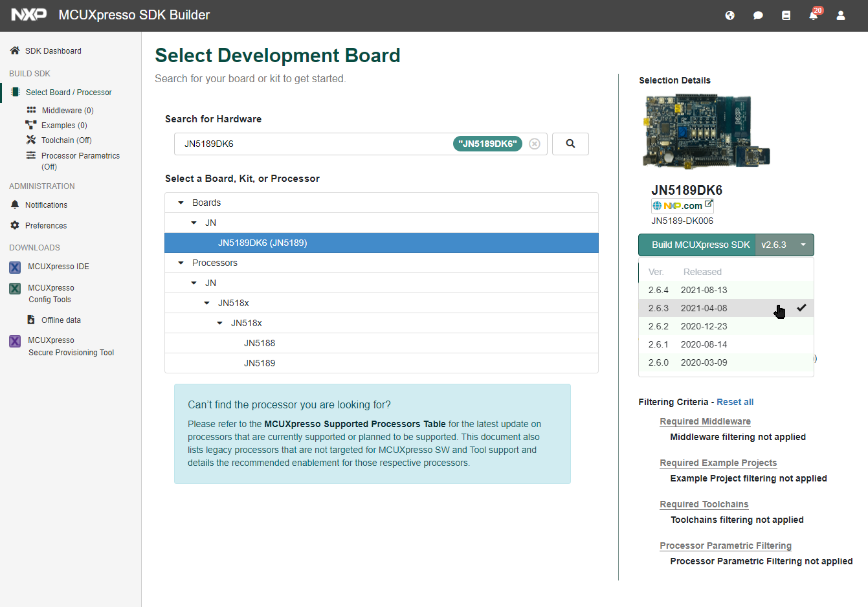The image size is (868, 607).
Task: Click the MCUXpresso IDE icon
Action: click(15, 267)
